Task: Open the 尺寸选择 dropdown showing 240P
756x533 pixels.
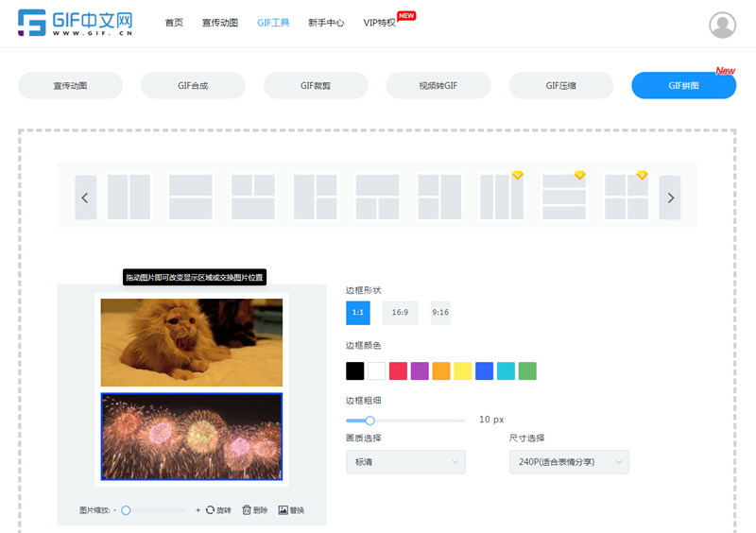Action: [x=569, y=461]
